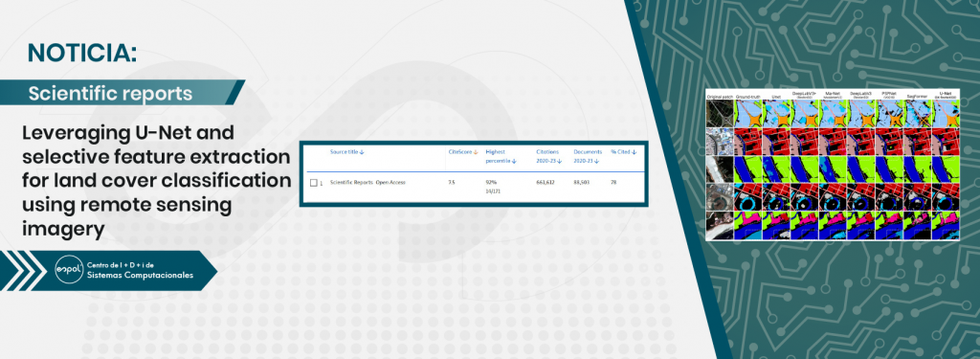Click the Highest percentile sort arrow
The image size is (980, 359).
tap(514, 162)
